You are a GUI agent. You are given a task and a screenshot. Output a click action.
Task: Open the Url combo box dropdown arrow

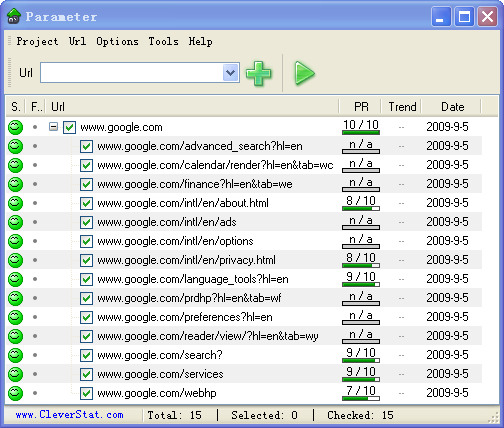click(x=230, y=72)
